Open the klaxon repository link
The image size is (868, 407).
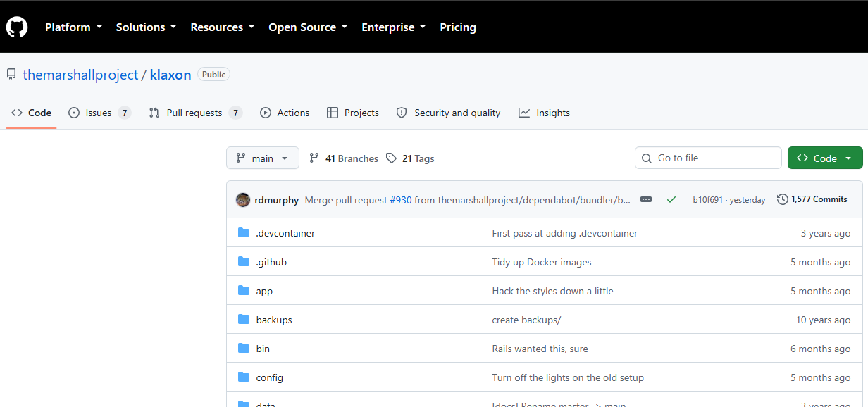[x=170, y=75]
